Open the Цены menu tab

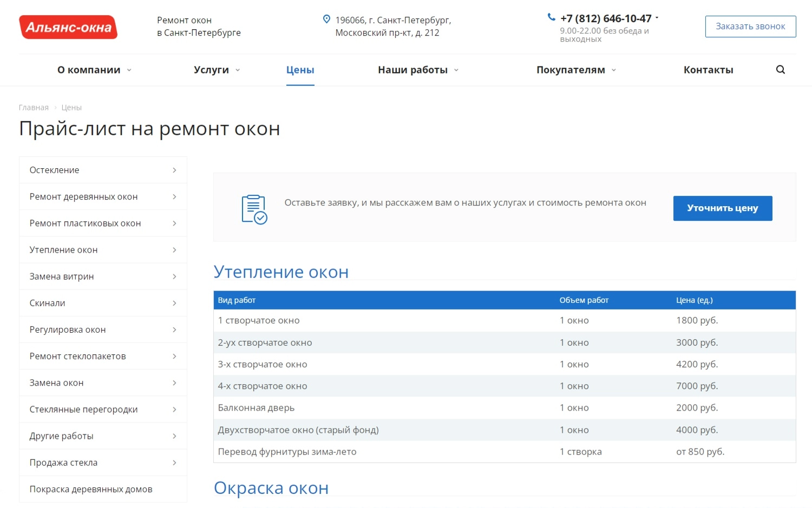300,70
